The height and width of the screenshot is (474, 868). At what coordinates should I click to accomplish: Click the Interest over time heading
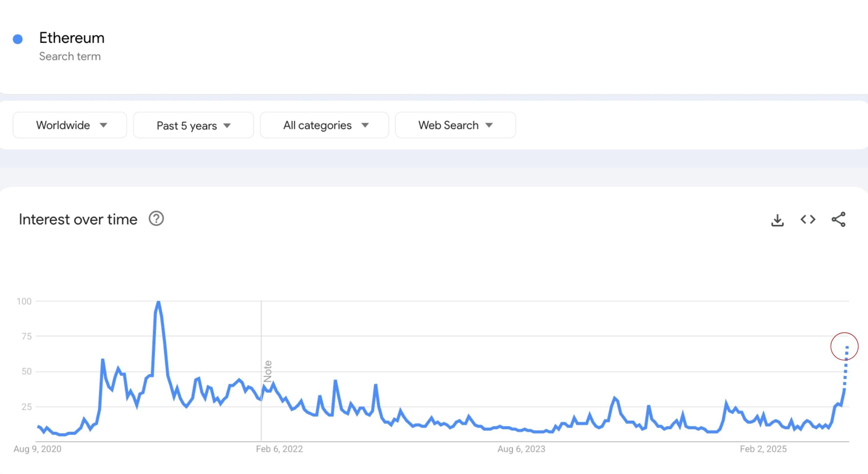tap(78, 220)
